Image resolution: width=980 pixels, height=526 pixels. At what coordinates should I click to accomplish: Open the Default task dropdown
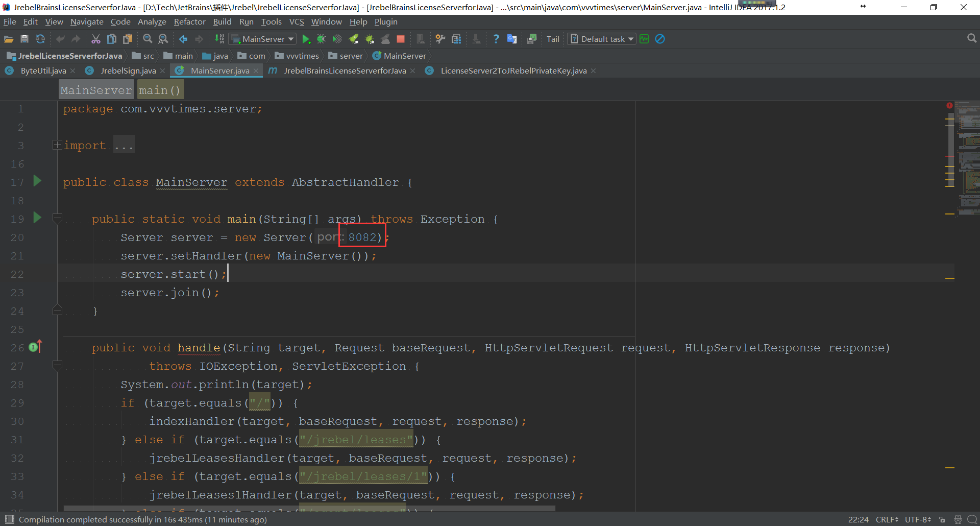coord(602,39)
